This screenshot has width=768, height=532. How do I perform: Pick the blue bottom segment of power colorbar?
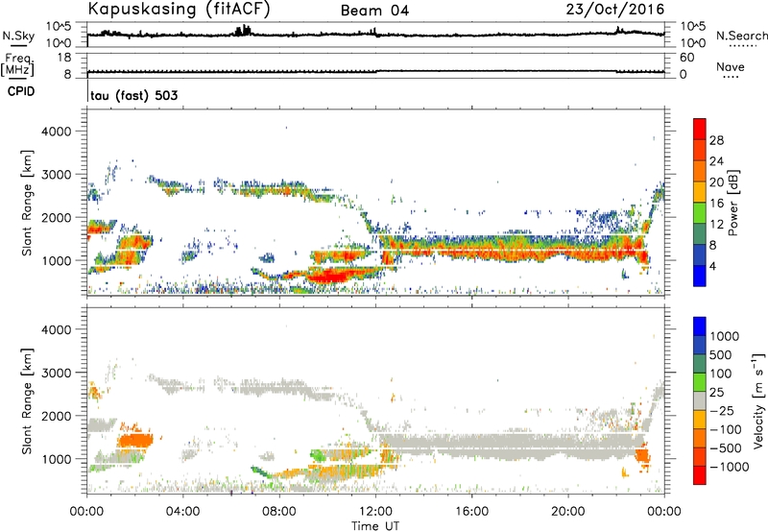click(x=700, y=276)
